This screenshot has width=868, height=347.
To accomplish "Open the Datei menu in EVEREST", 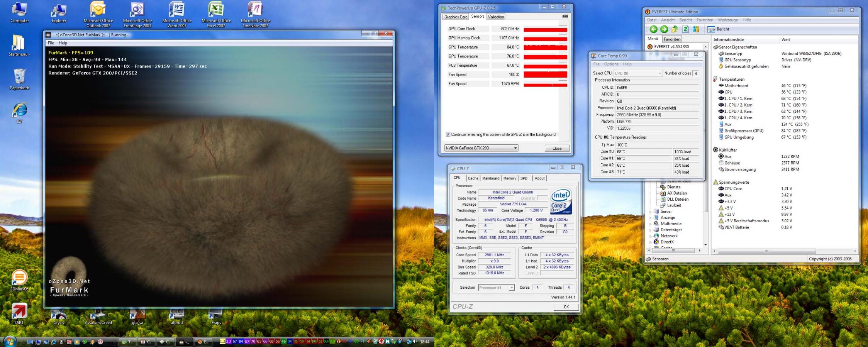I will 652,20.
